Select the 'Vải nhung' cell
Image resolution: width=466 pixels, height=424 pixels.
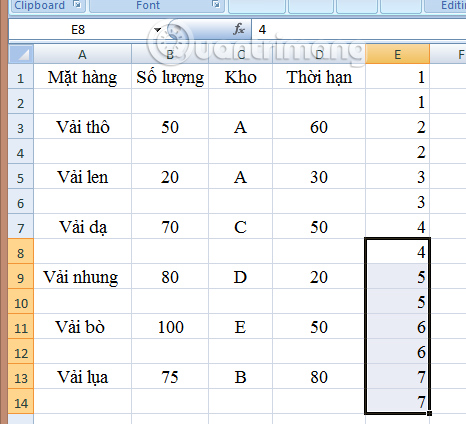82,276
